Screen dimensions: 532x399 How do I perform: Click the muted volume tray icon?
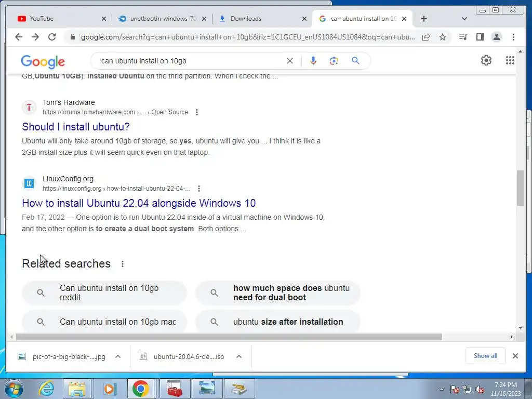coord(480,390)
